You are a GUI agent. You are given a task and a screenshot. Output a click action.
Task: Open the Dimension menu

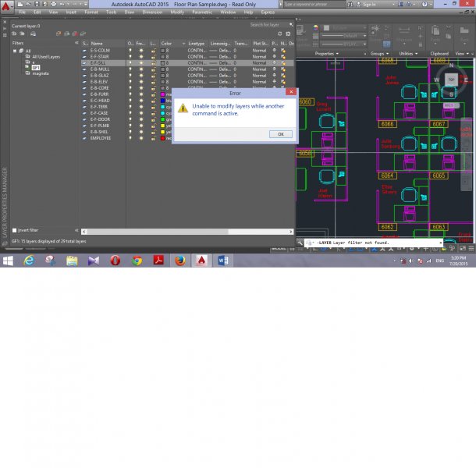pyautogui.click(x=151, y=12)
